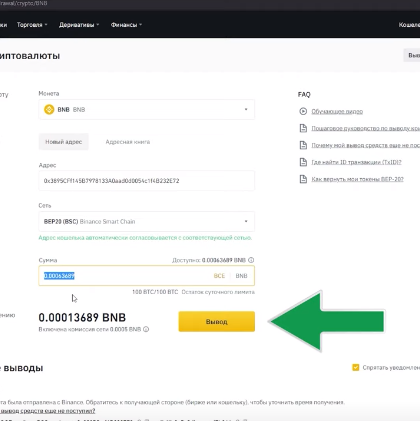Click document icon beside Пошаговое руководство

coord(303,128)
